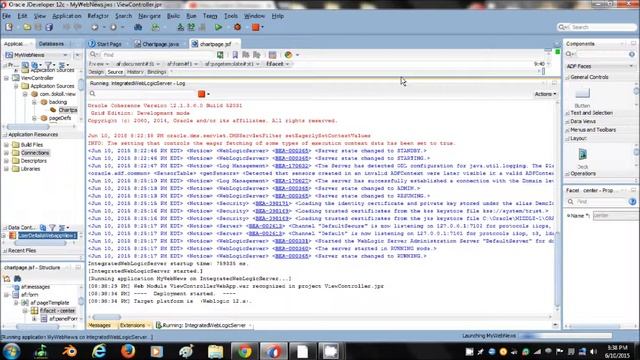
Task: Open Firefox from the taskbar
Action: 128,351
